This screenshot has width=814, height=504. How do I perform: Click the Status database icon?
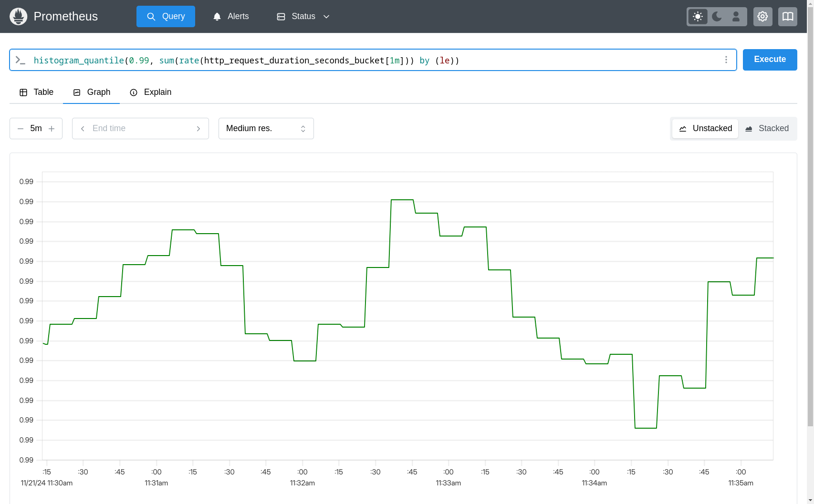point(281,16)
